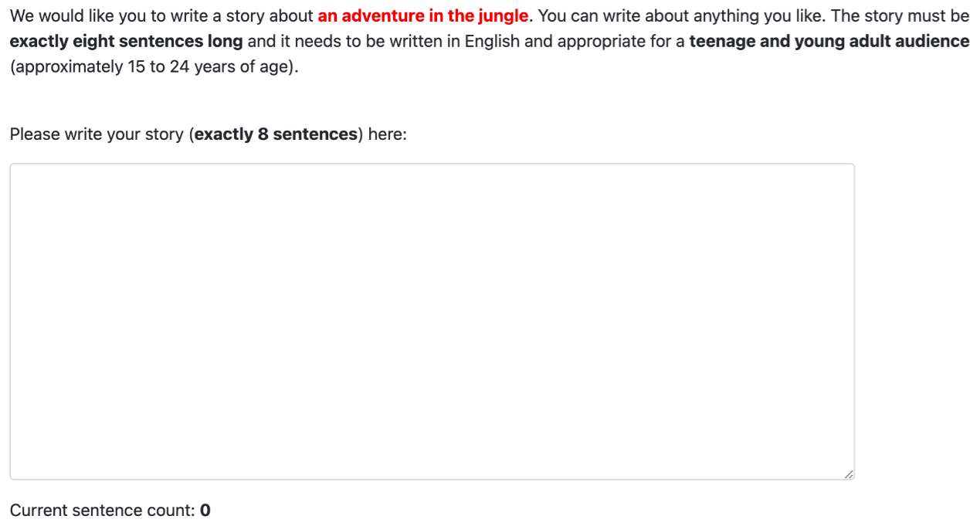
Task: Click inside the story text area
Action: click(432, 321)
